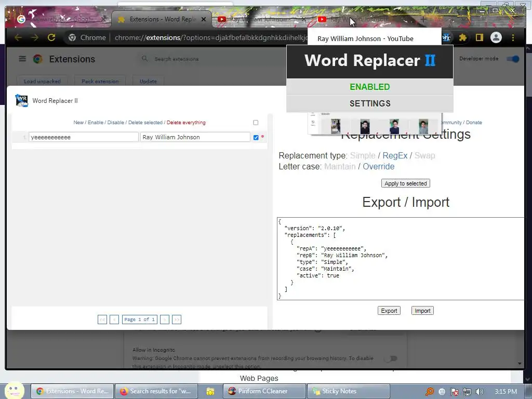The image size is (532, 399).
Task: Open the Chrome extensions puzzle menu
Action: click(x=462, y=37)
